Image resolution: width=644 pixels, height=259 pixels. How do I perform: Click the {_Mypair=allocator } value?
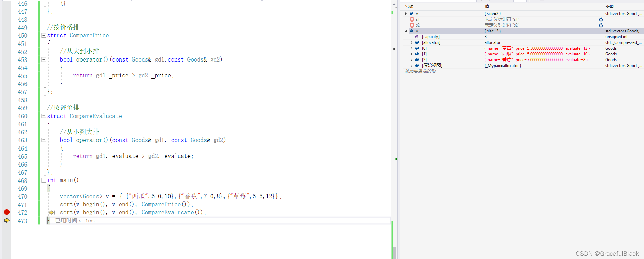point(503,66)
